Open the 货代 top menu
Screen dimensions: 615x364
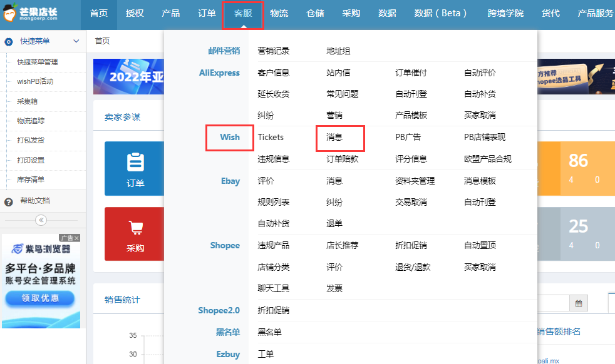(550, 13)
